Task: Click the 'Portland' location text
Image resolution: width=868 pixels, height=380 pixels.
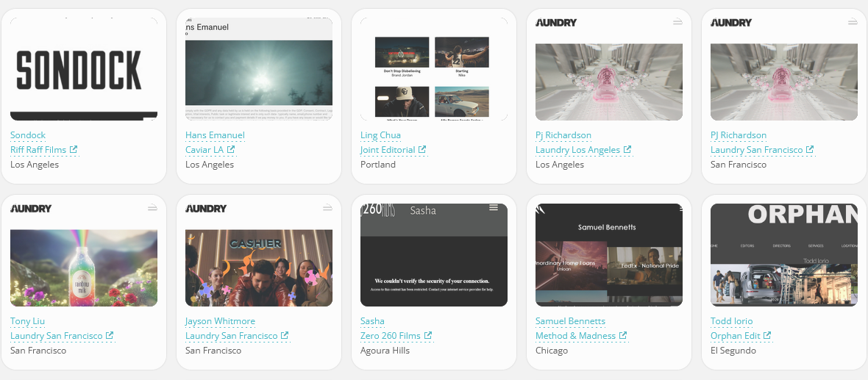Action: (x=378, y=165)
